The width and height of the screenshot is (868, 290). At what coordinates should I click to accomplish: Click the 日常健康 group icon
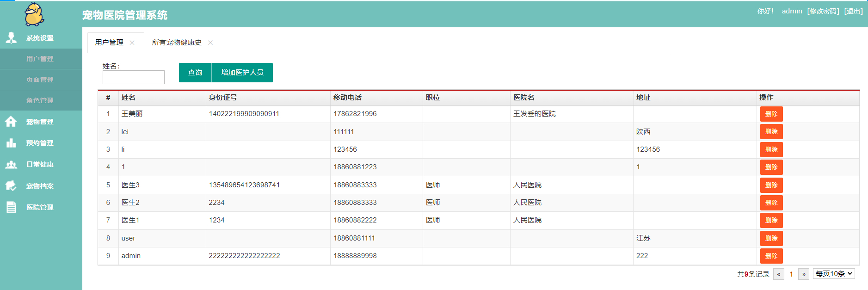[x=11, y=164]
